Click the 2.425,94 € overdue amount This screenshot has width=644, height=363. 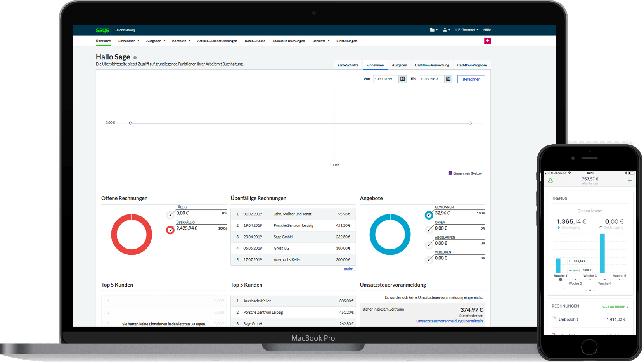point(187,228)
